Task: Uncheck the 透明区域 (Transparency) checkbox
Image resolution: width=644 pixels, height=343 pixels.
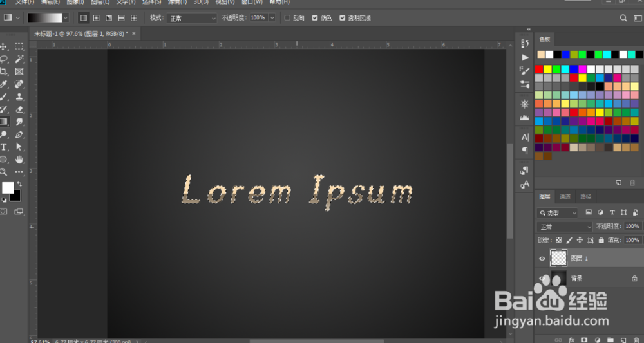Action: 342,18
